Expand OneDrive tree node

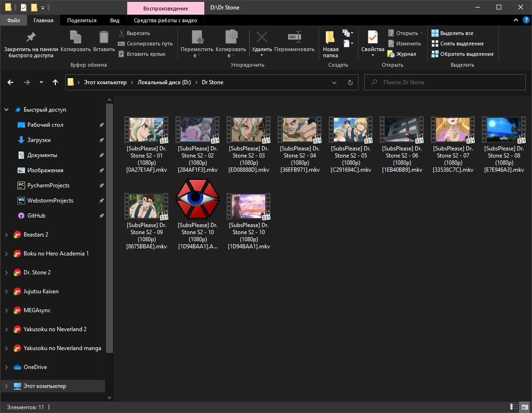click(x=7, y=367)
